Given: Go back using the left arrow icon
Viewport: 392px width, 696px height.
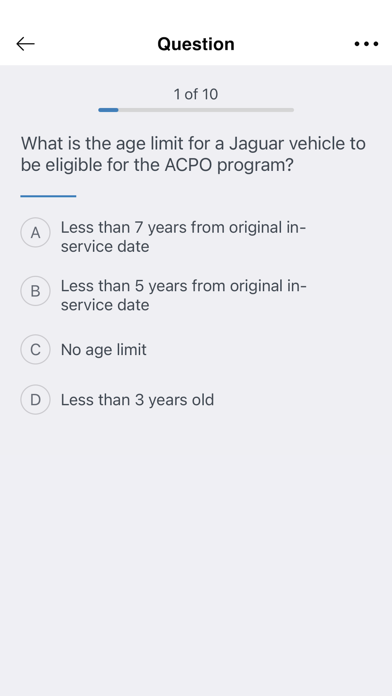Looking at the screenshot, I should tap(25, 44).
